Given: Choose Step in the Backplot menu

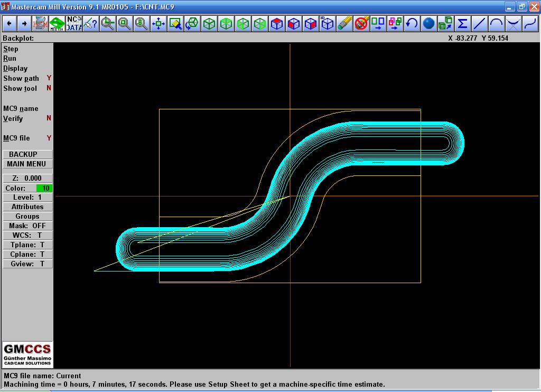Looking at the screenshot, I should click(11, 49).
